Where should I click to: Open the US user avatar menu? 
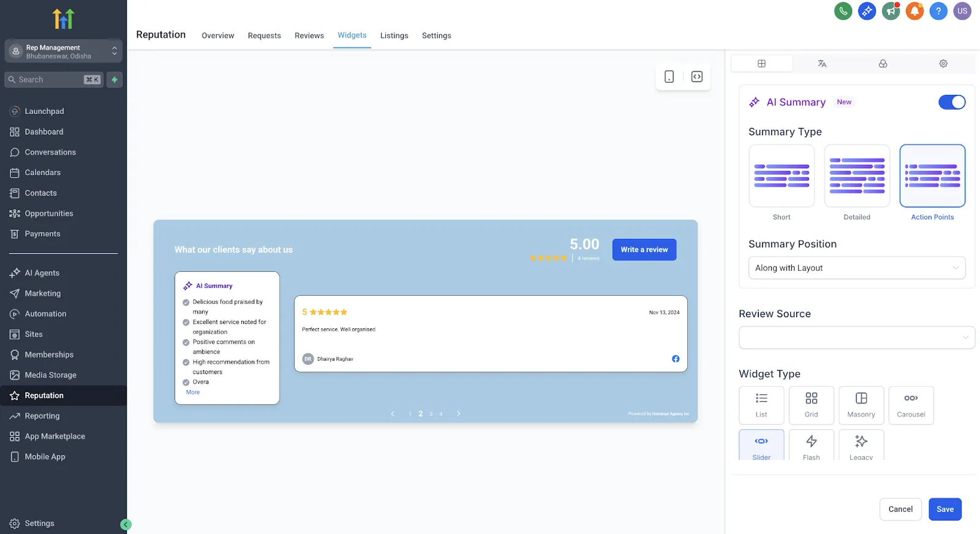[962, 11]
